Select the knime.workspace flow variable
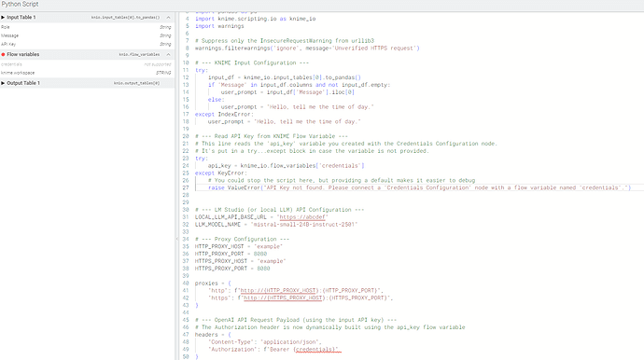644x360 pixels. [x=87, y=73]
